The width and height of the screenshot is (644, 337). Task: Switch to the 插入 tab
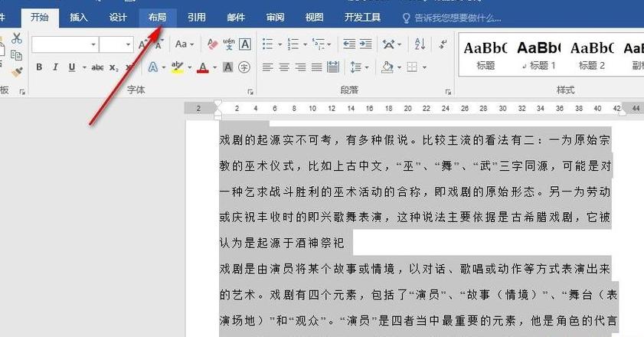(78, 18)
